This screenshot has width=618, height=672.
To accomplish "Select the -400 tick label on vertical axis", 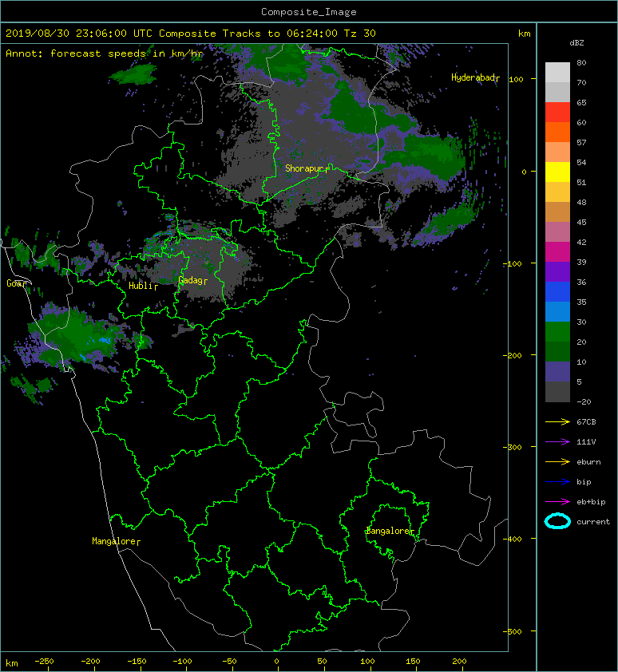I will pyautogui.click(x=513, y=539).
